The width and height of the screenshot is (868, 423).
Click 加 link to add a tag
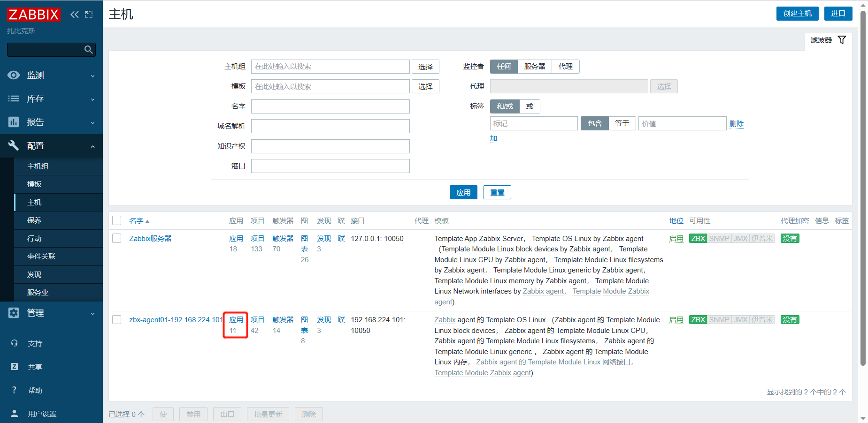click(x=493, y=139)
